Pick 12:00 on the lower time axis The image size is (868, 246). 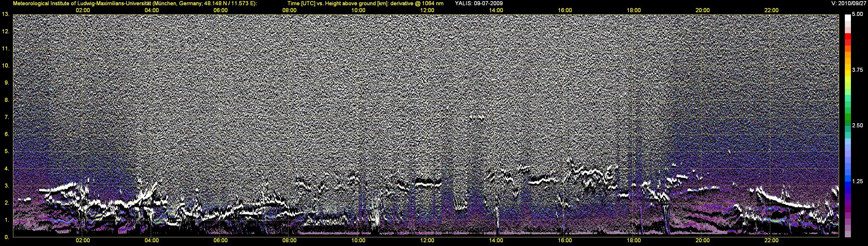pyautogui.click(x=427, y=240)
